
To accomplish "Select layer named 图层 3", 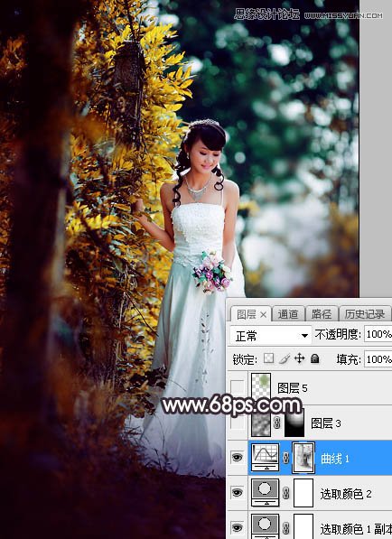I will 326,423.
